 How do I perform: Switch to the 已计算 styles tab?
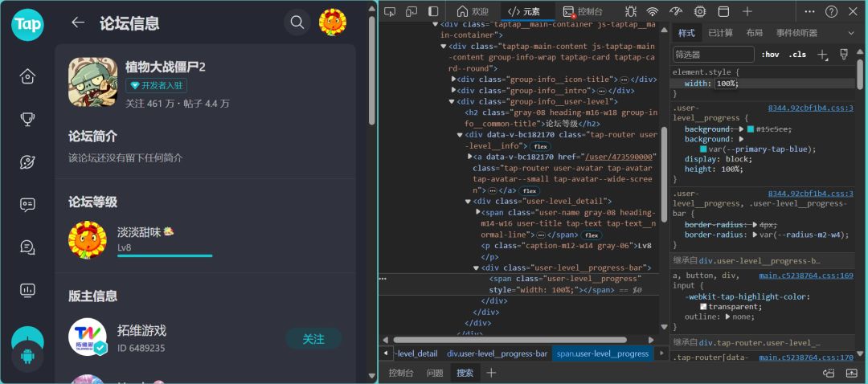[720, 33]
